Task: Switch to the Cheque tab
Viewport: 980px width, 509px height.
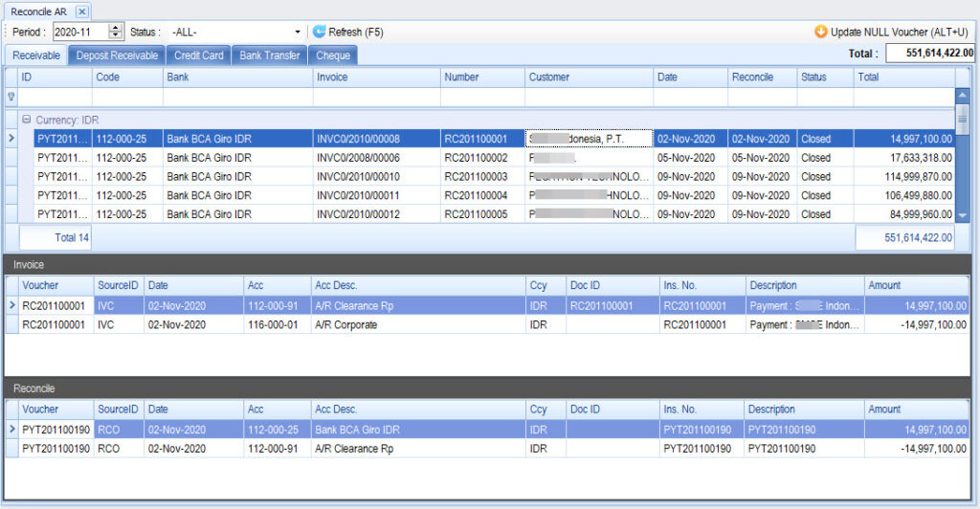Action: 332,55
